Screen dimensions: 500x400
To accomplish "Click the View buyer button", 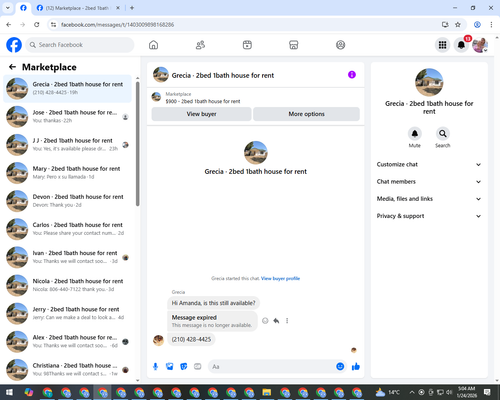I will 201,114.
